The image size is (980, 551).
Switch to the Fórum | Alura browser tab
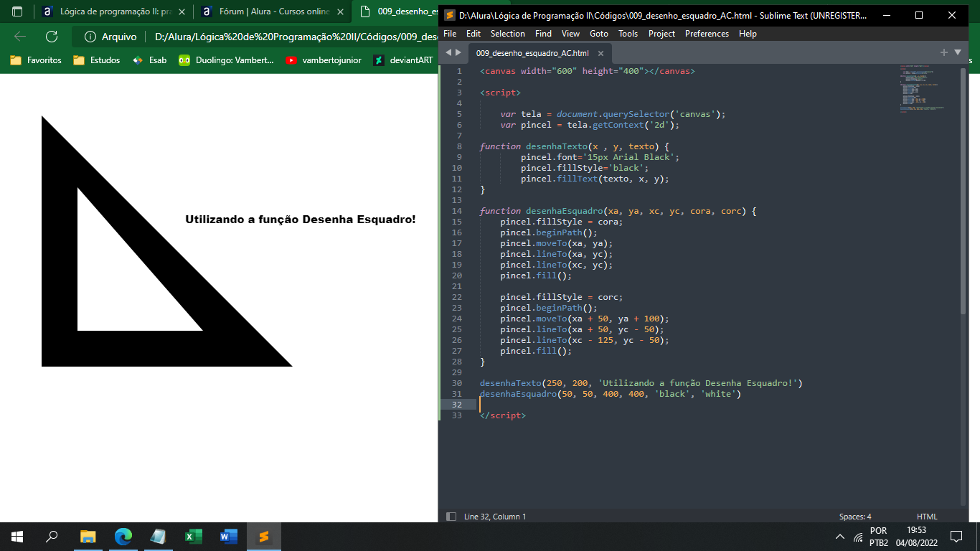pos(274,11)
